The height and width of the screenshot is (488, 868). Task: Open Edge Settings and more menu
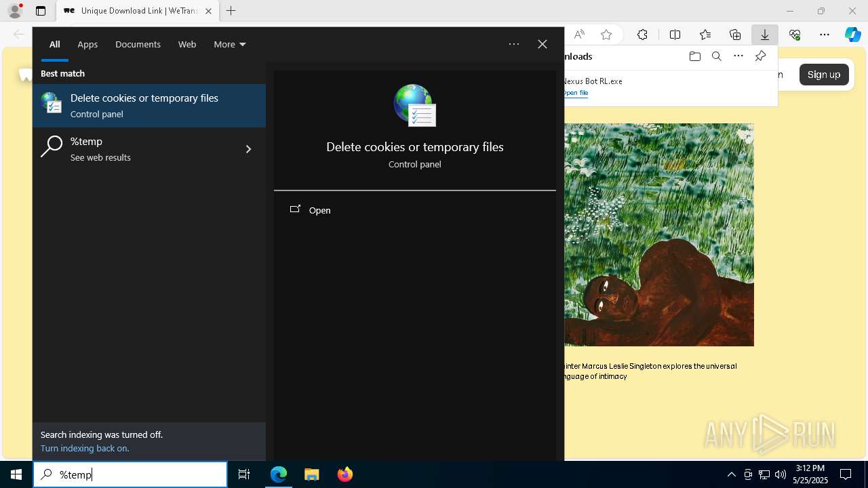click(825, 35)
